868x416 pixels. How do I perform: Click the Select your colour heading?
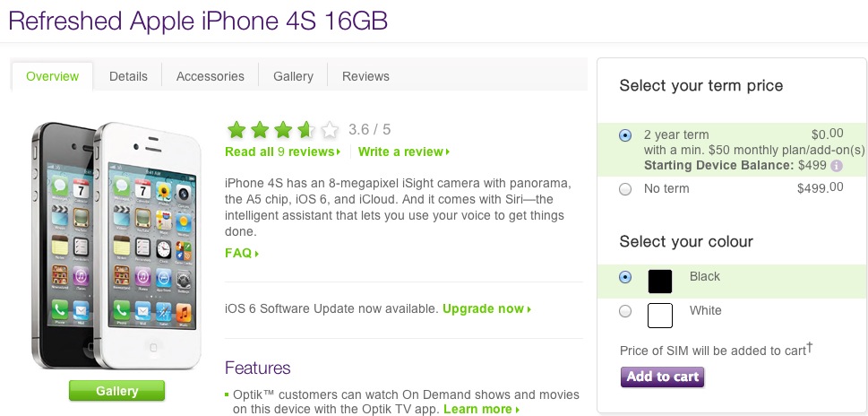(x=686, y=241)
